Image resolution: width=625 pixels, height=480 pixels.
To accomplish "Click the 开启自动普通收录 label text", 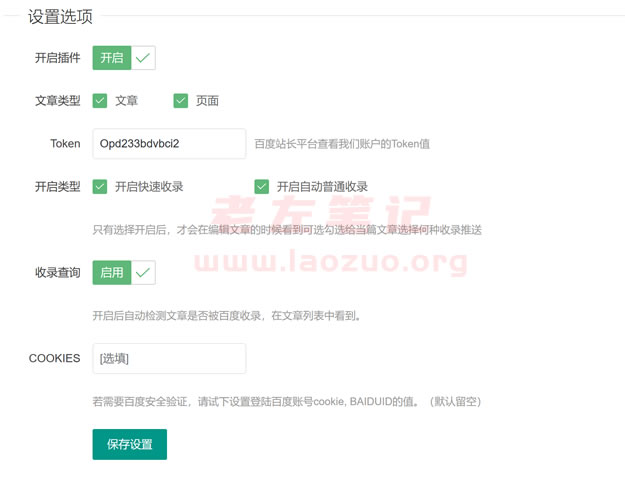I will coord(322,187).
